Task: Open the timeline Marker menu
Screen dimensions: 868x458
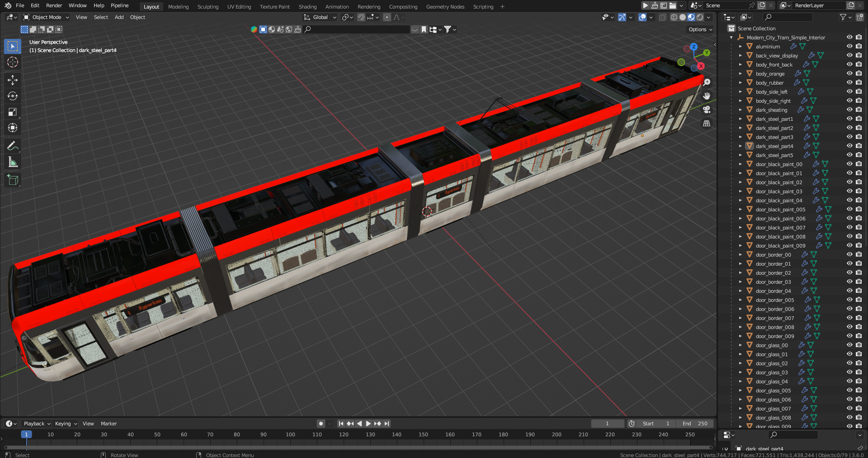Action: point(108,424)
